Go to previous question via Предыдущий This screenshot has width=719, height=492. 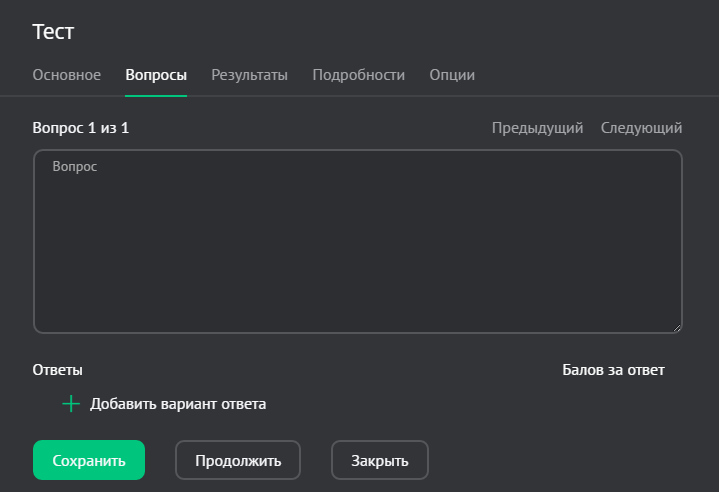[537, 128]
